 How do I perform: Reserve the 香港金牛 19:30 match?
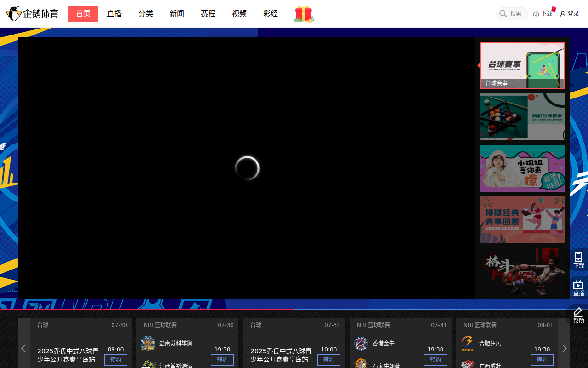(435, 360)
